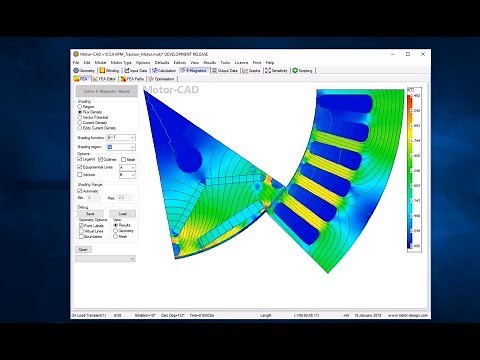Select Flux Density shading option

pos(80,112)
